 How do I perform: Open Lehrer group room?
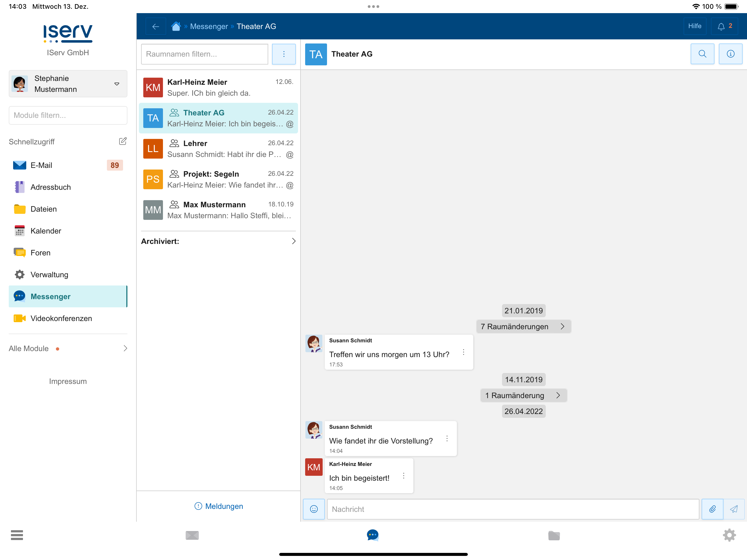click(218, 149)
